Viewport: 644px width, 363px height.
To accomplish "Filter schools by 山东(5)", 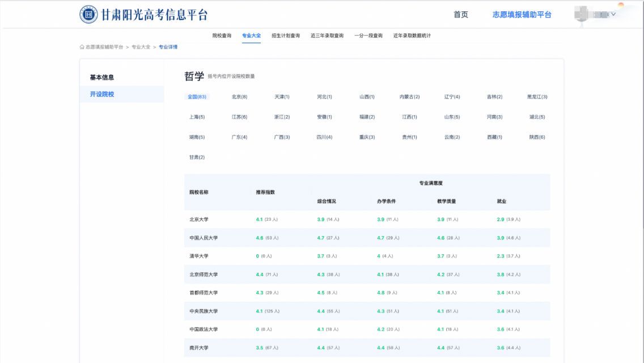I will (452, 117).
